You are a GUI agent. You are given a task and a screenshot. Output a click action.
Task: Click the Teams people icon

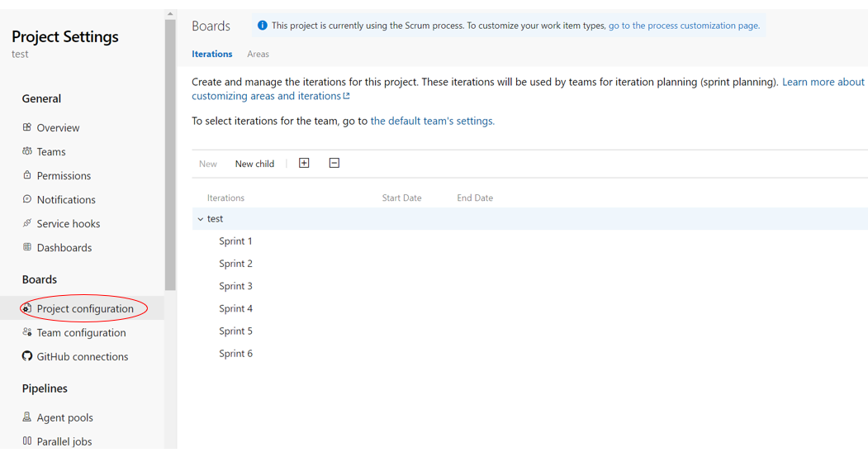26,150
